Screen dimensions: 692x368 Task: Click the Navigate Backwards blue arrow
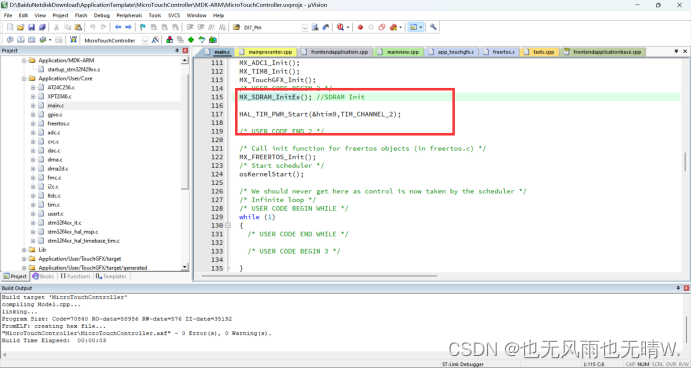click(x=118, y=27)
